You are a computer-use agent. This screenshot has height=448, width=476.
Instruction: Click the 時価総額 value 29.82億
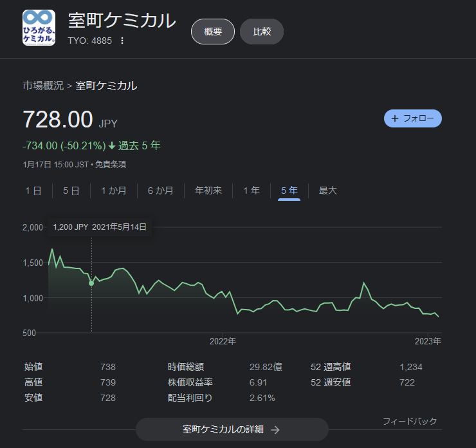pos(266,367)
